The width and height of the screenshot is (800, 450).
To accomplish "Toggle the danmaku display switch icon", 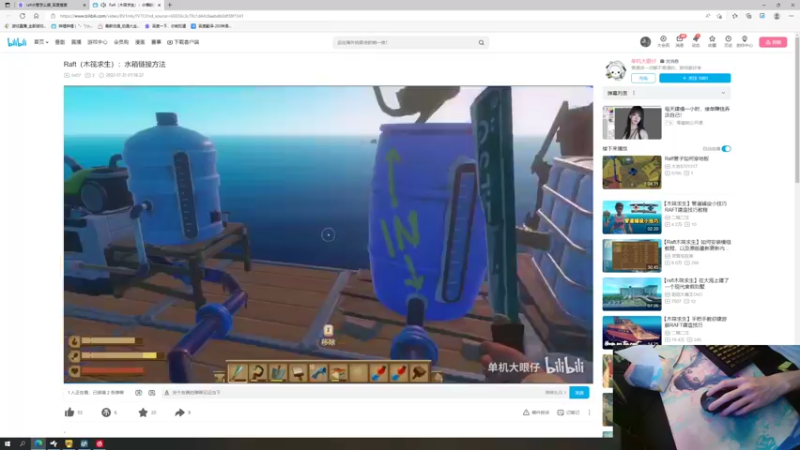I will pos(138,393).
